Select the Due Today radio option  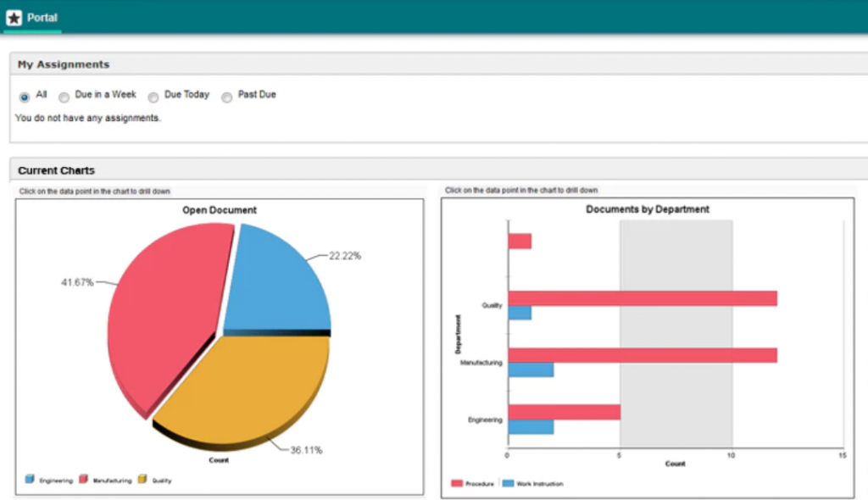point(153,97)
